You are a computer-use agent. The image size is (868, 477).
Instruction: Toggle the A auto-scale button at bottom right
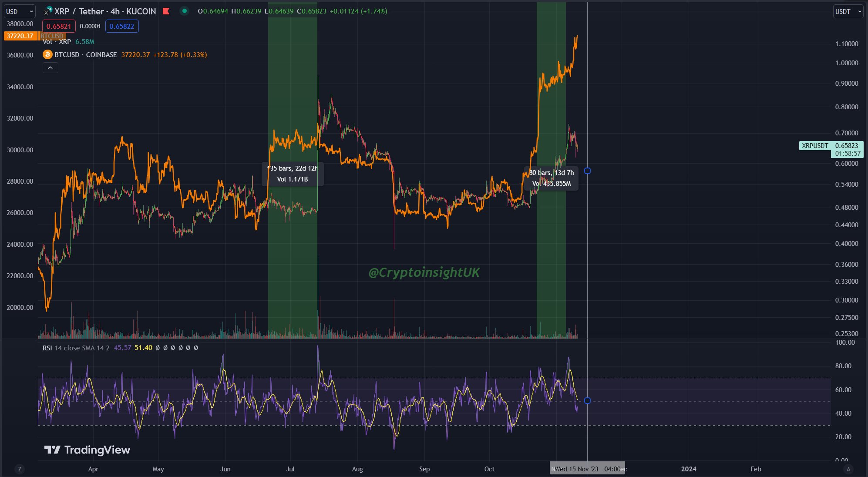848,469
